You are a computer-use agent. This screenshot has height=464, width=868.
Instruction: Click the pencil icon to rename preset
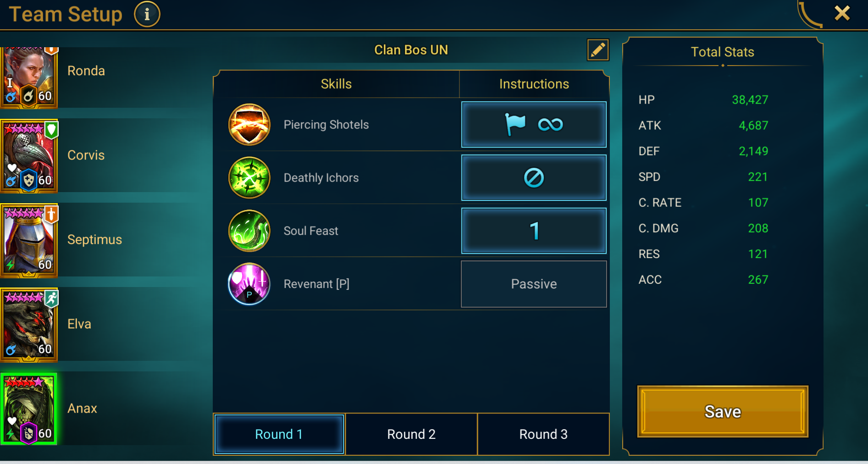point(598,50)
